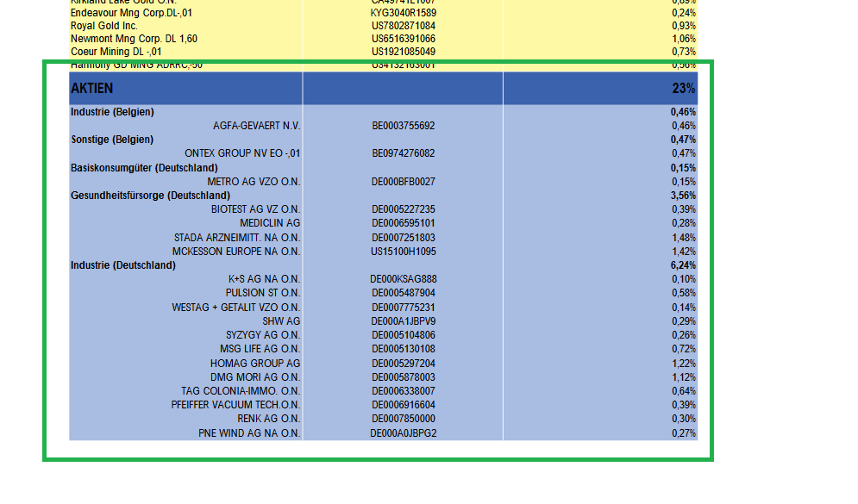Select ONTEX GROUP NV EO -,01 entry
This screenshot has width=858, height=504.
tap(242, 153)
